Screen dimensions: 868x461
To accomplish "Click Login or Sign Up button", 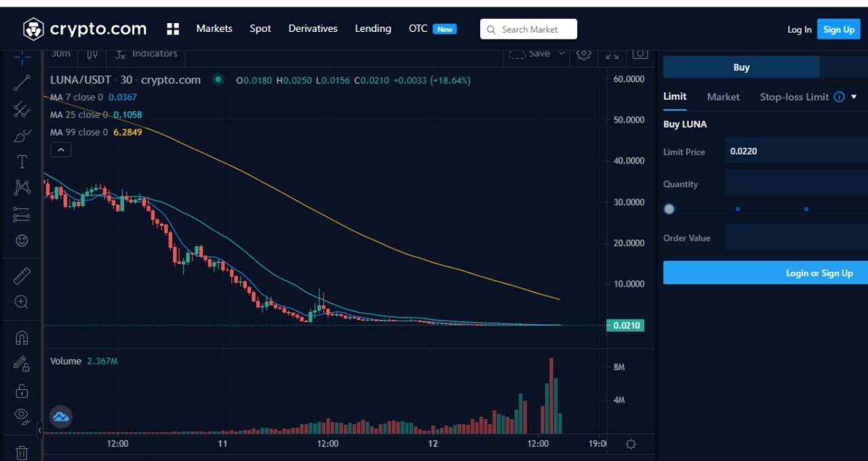I will 766,273.
